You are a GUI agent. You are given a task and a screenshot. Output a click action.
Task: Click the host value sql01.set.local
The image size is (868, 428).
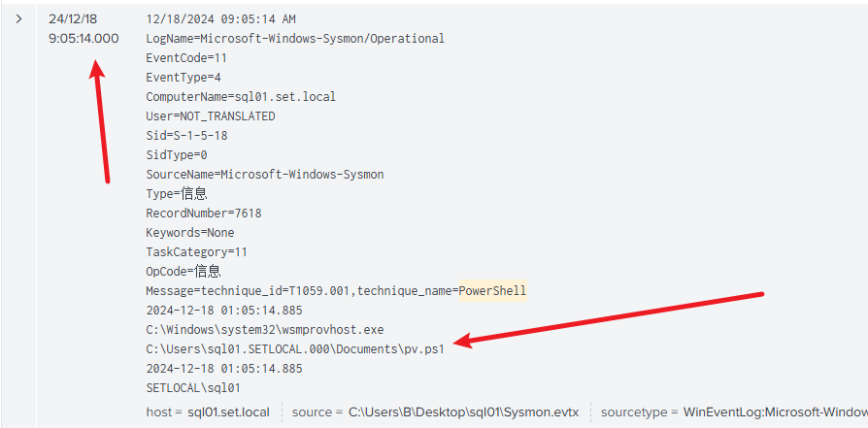coord(228,412)
